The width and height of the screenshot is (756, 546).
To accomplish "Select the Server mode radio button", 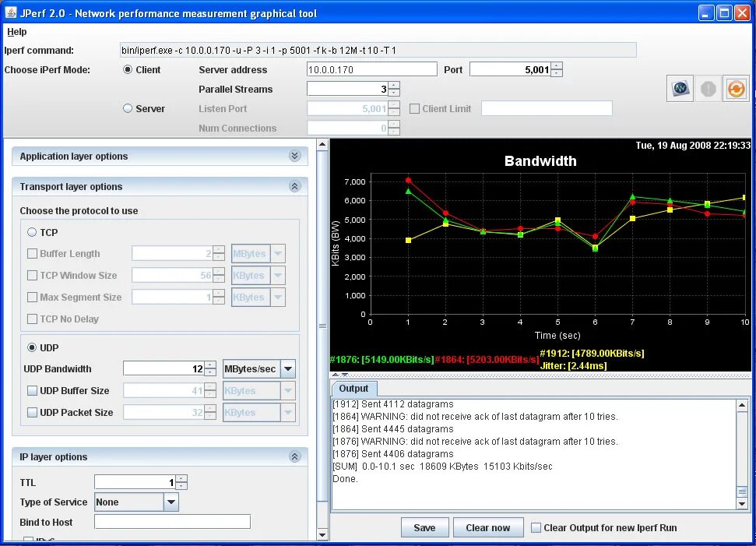I will click(x=127, y=108).
